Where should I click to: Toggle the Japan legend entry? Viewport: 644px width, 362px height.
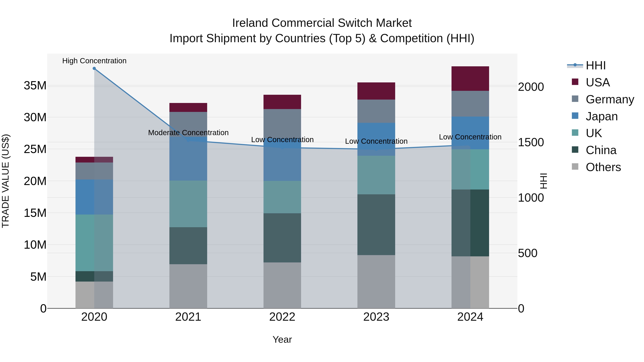pos(594,116)
